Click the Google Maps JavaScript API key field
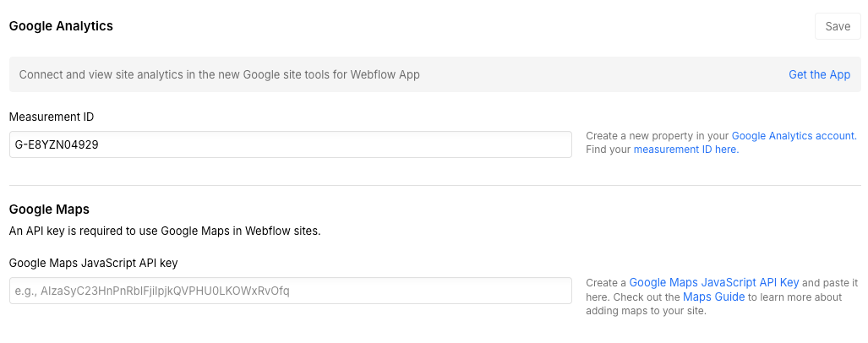This screenshot has width=868, height=343. pos(290,291)
